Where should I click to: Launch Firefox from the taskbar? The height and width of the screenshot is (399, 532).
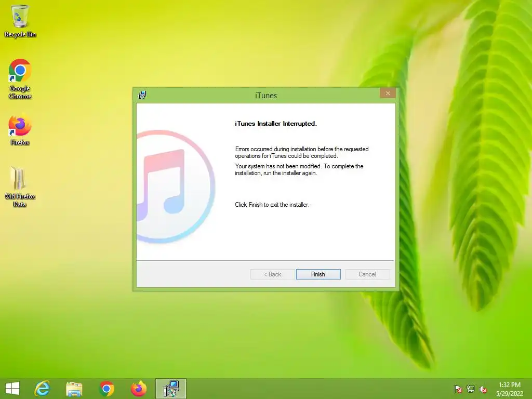click(x=138, y=389)
